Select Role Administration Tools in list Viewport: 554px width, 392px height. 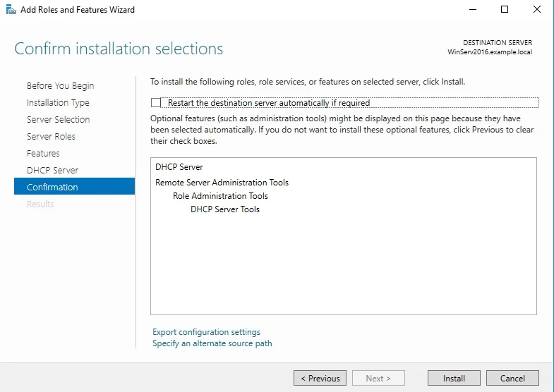click(x=220, y=196)
